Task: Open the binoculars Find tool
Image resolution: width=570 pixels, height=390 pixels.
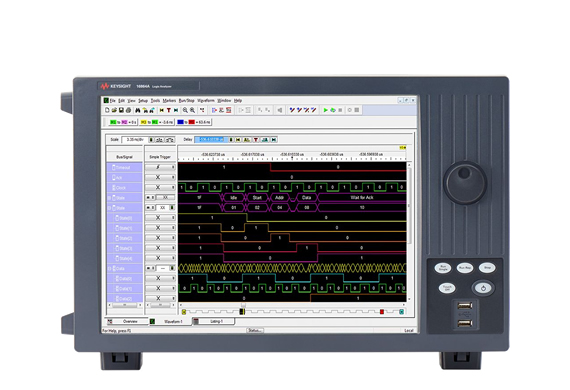Action: pos(138,110)
